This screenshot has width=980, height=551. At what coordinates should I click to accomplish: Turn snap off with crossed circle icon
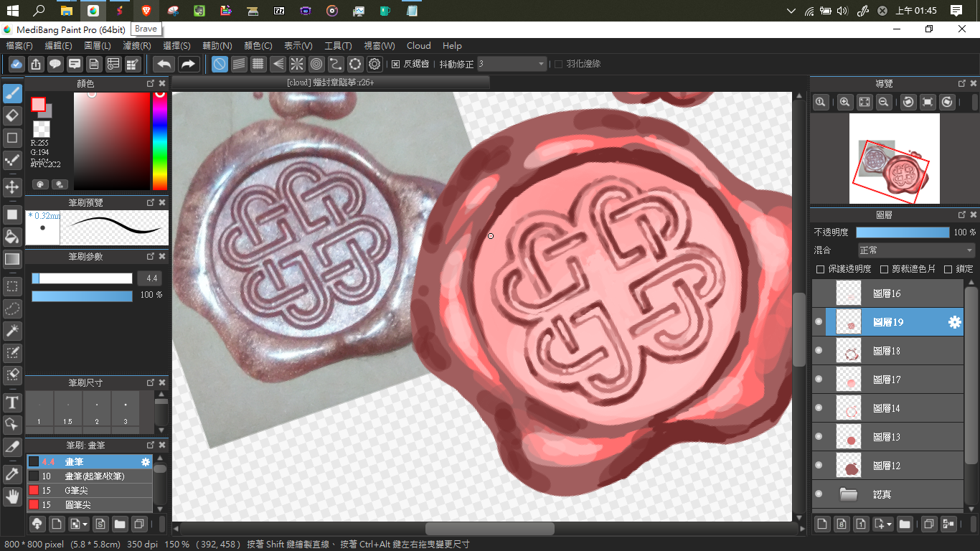click(220, 64)
